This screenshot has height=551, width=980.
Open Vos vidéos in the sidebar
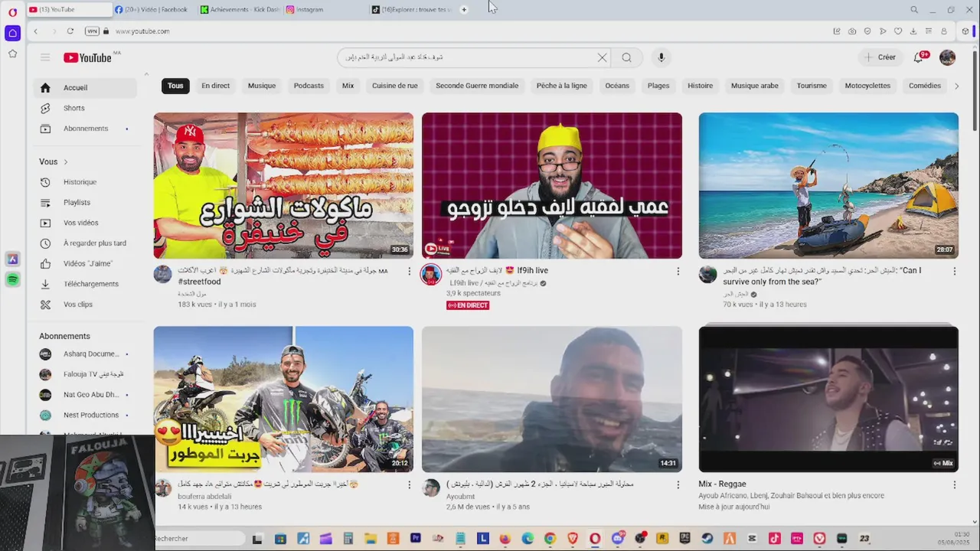86,223
